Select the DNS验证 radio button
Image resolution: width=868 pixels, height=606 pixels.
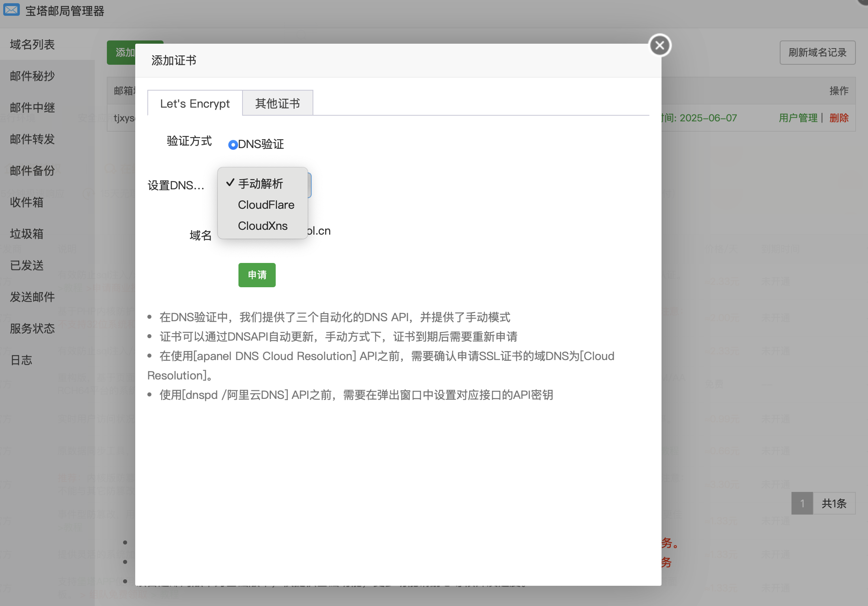click(x=233, y=144)
